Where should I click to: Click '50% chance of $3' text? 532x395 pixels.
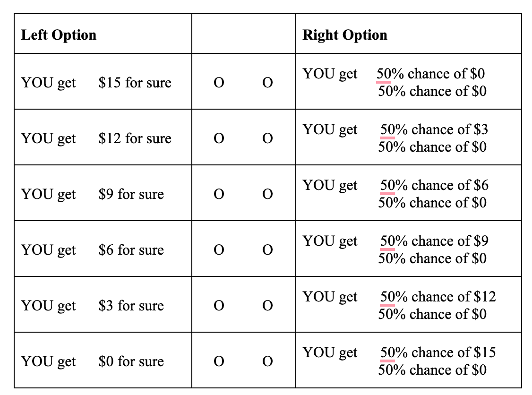click(434, 129)
